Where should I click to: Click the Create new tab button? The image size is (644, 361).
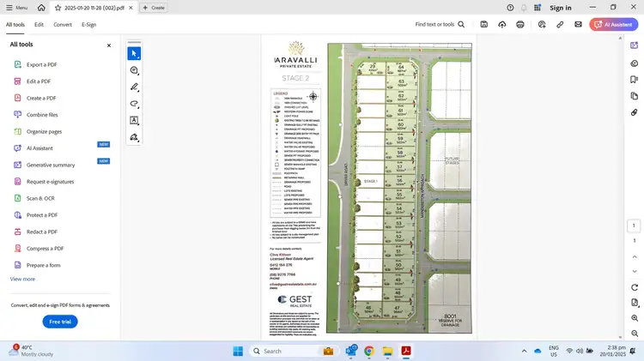coord(154,8)
